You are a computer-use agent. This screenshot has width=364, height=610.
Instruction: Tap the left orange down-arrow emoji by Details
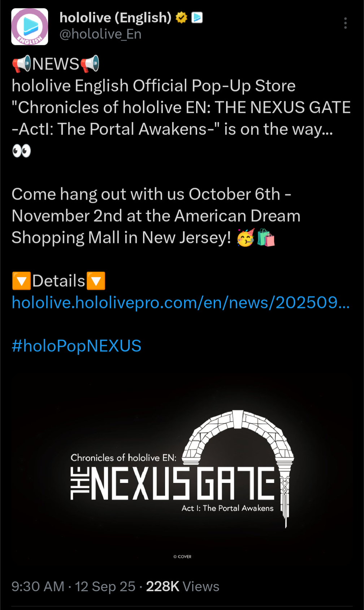[21, 281]
